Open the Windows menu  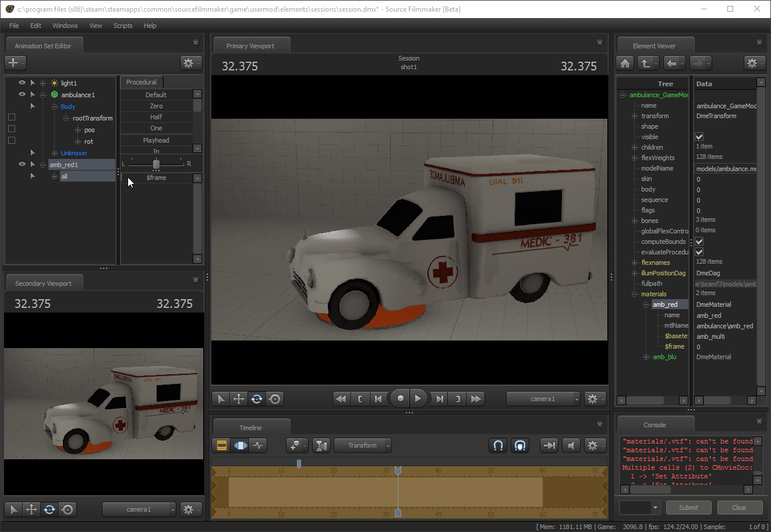pyautogui.click(x=65, y=26)
